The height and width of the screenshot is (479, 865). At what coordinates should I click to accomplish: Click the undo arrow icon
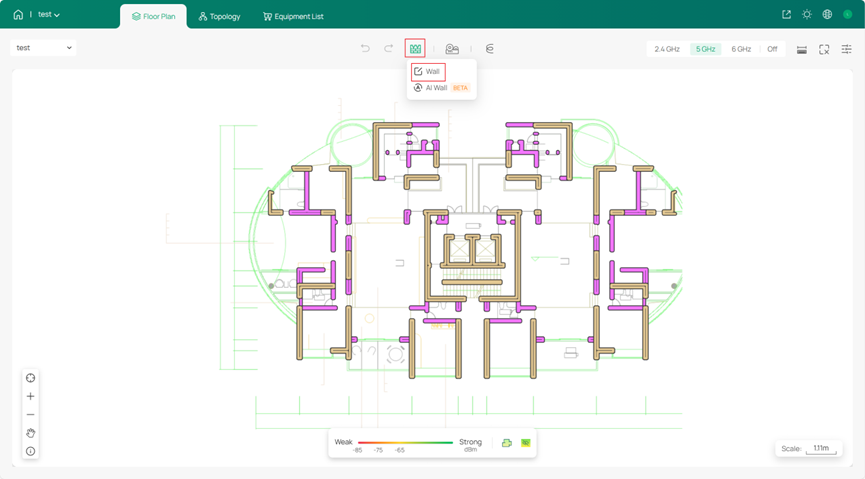(x=365, y=48)
